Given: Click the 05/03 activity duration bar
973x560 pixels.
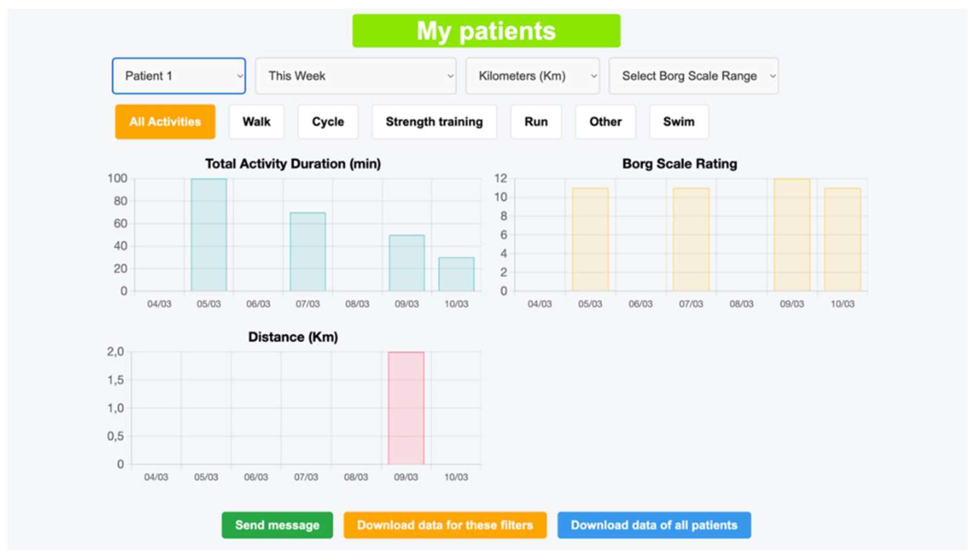Looking at the screenshot, I should (209, 235).
